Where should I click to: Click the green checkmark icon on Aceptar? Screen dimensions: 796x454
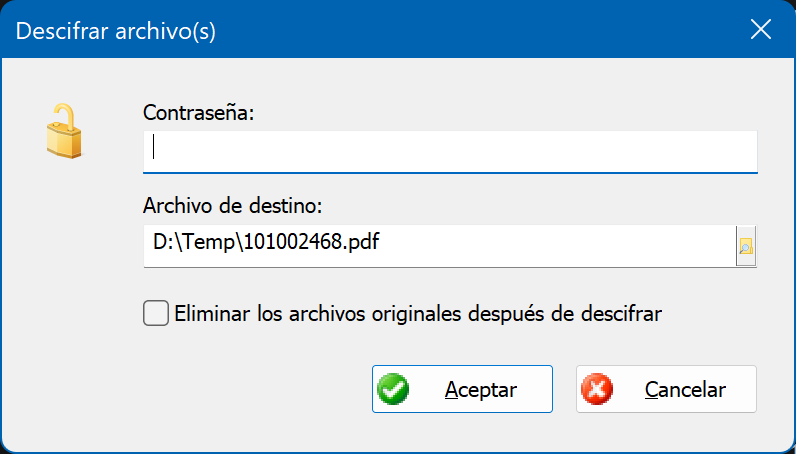[393, 389]
